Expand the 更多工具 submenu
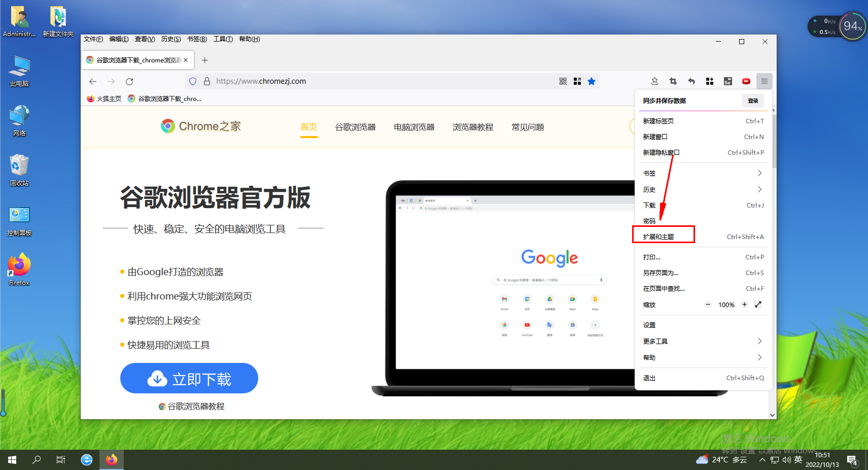868x470 pixels. pos(703,341)
